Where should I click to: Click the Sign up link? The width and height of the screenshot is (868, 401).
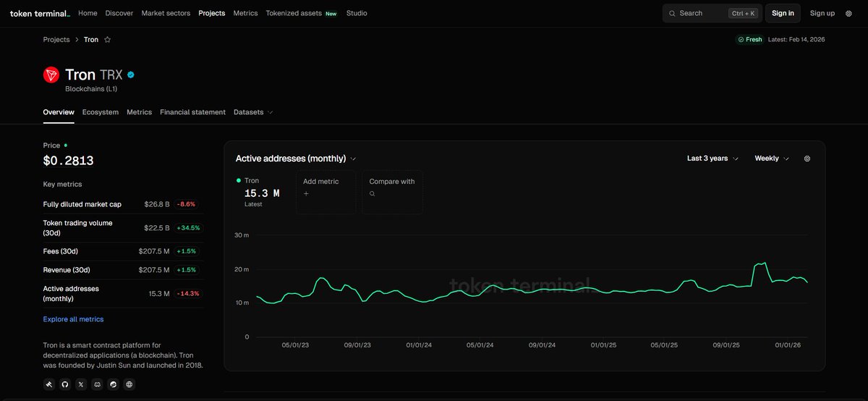822,13
